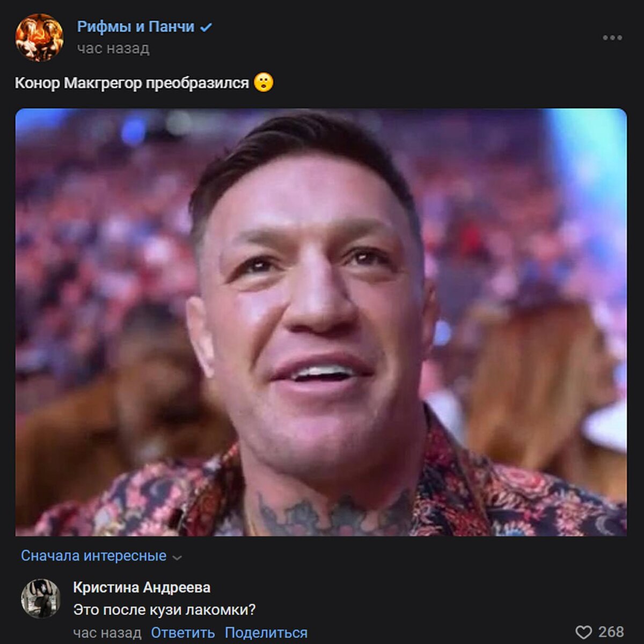The height and width of the screenshot is (644, 644).
Task: Open Кристина Андреева's profile avatar
Action: (x=41, y=599)
